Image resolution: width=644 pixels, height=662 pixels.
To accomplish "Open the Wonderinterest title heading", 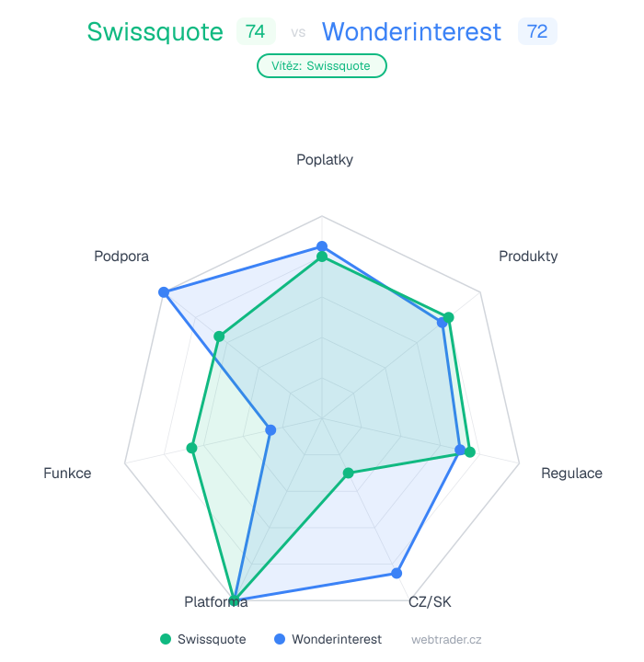I will pos(412,32).
